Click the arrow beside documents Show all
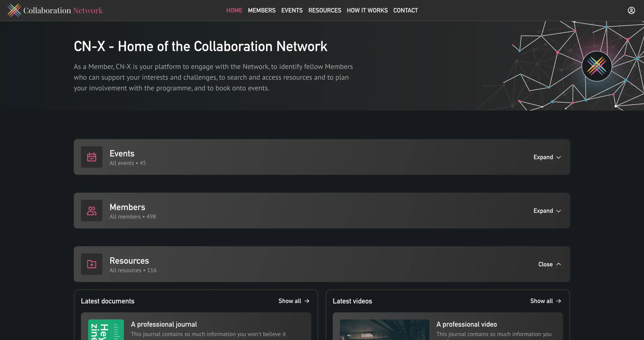644x340 pixels. pos(307,301)
